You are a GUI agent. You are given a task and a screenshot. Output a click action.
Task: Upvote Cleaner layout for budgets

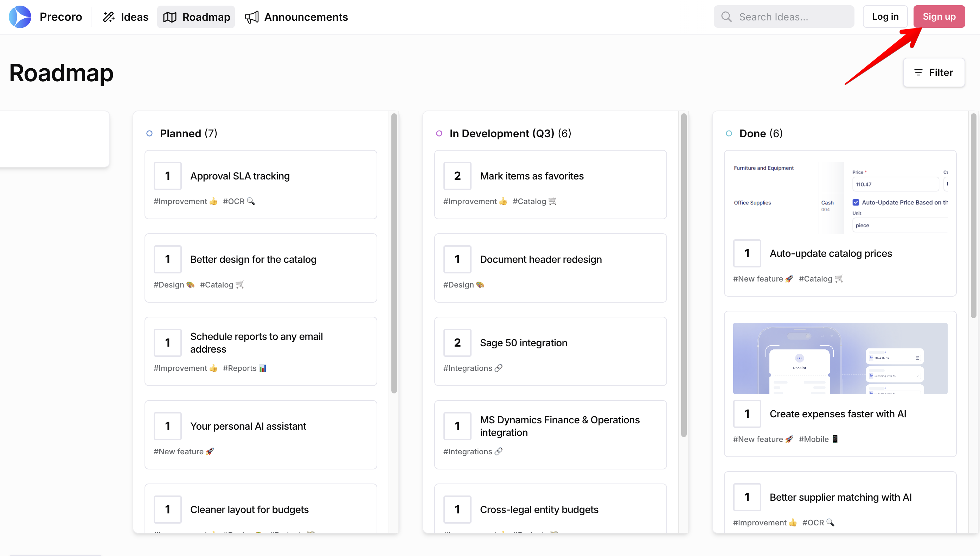tap(167, 510)
